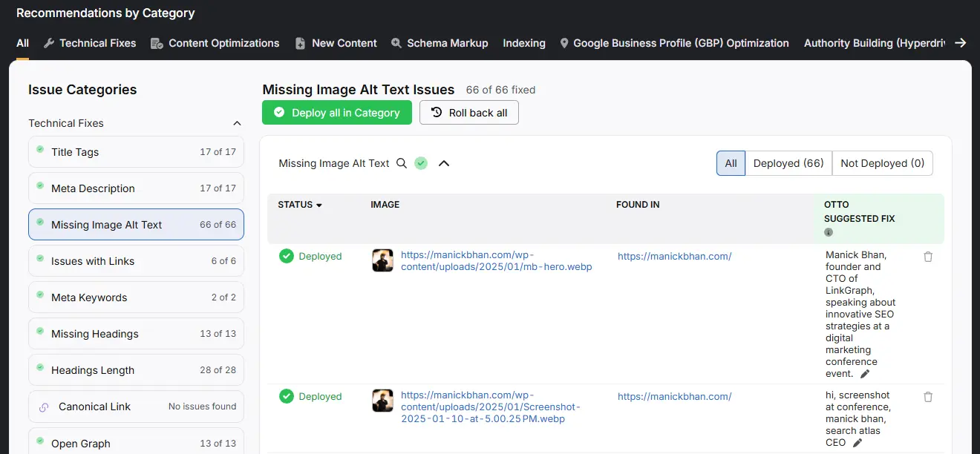This screenshot has width=980, height=454.
Task: Show Deployed (66) items filter
Action: [x=788, y=163]
